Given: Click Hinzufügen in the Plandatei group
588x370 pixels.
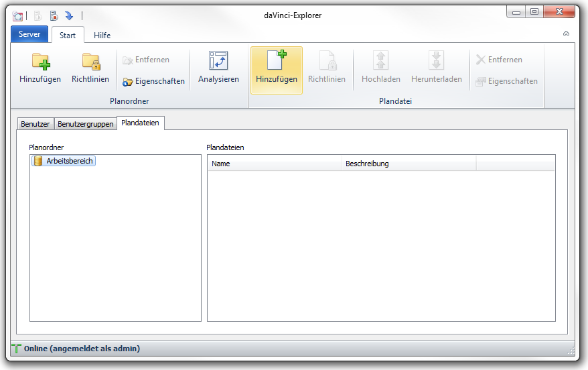Looking at the screenshot, I should (277, 70).
